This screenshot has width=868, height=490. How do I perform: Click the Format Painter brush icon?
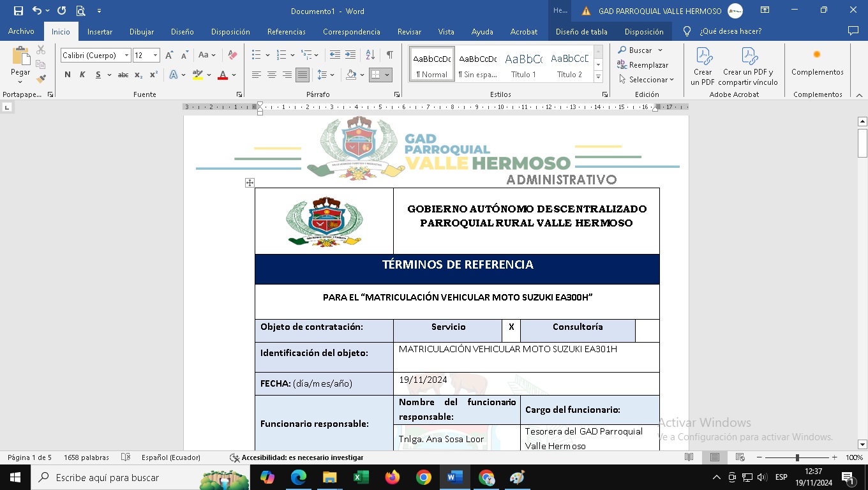click(41, 79)
